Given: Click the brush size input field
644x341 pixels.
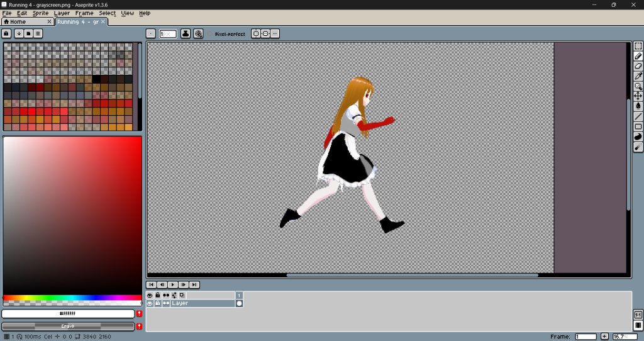Looking at the screenshot, I should [x=168, y=34].
